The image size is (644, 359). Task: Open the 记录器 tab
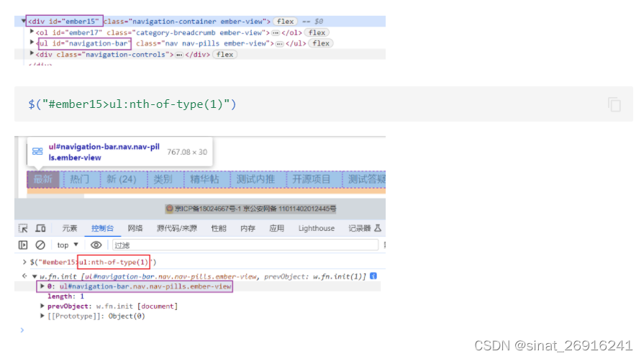click(x=365, y=228)
